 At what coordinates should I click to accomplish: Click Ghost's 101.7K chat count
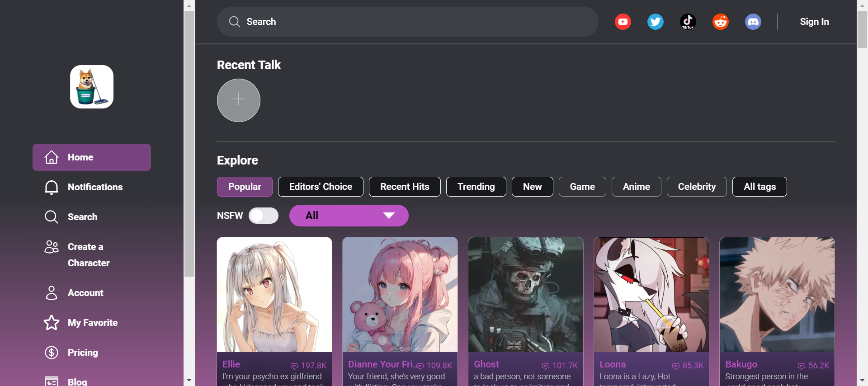coord(565,366)
